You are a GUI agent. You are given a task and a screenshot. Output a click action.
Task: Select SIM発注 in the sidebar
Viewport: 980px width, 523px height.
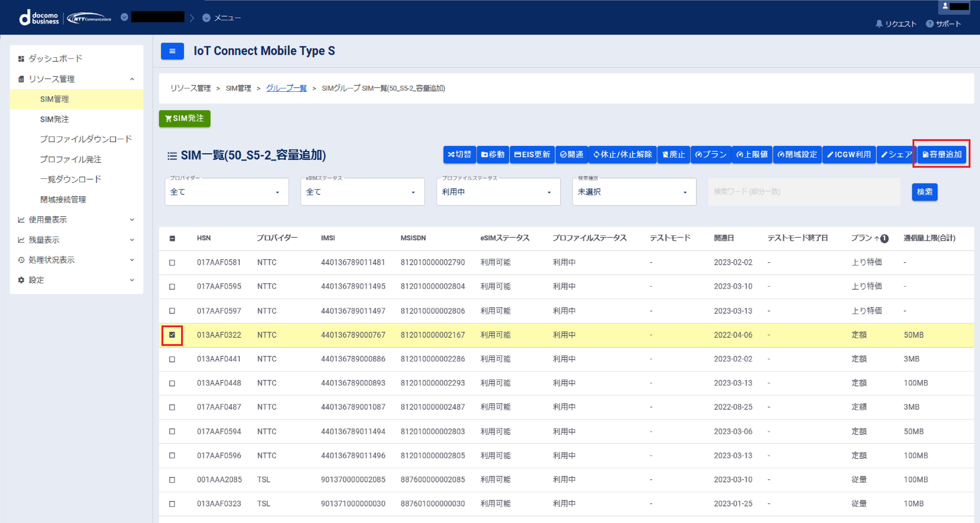coord(54,119)
